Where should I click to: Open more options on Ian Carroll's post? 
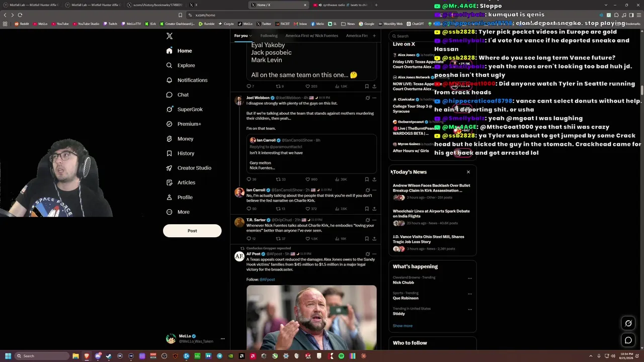click(x=374, y=190)
